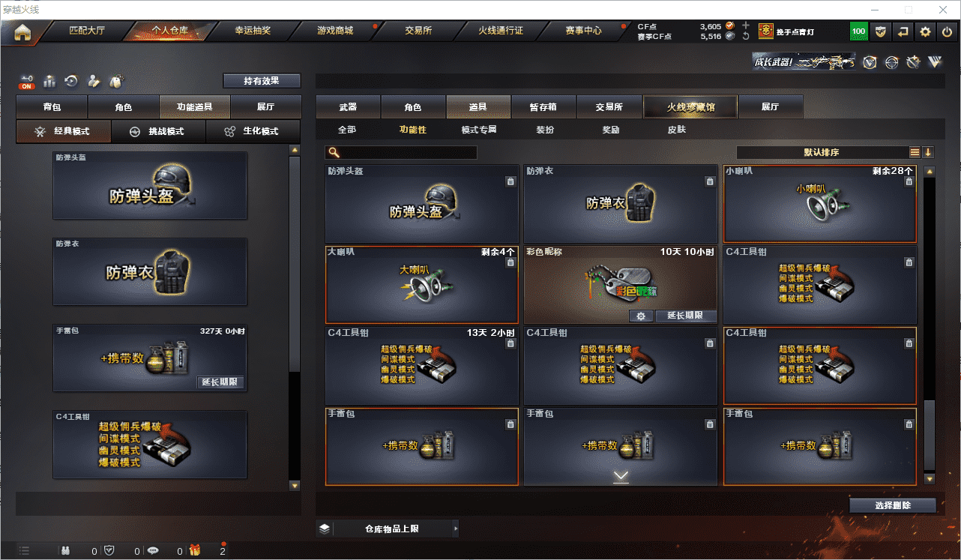The height and width of the screenshot is (560, 961).
Task: Switch to the 火线珍藏馆 tab
Action: point(690,107)
